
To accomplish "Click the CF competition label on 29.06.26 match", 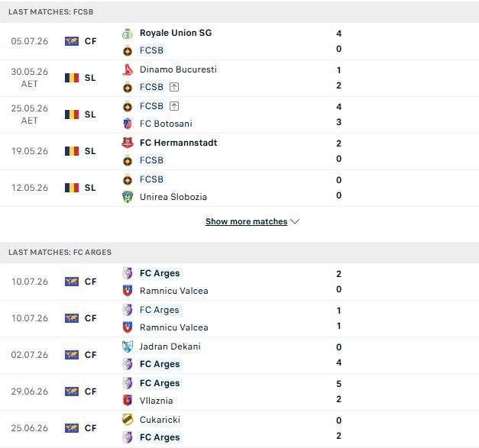I will tap(90, 392).
